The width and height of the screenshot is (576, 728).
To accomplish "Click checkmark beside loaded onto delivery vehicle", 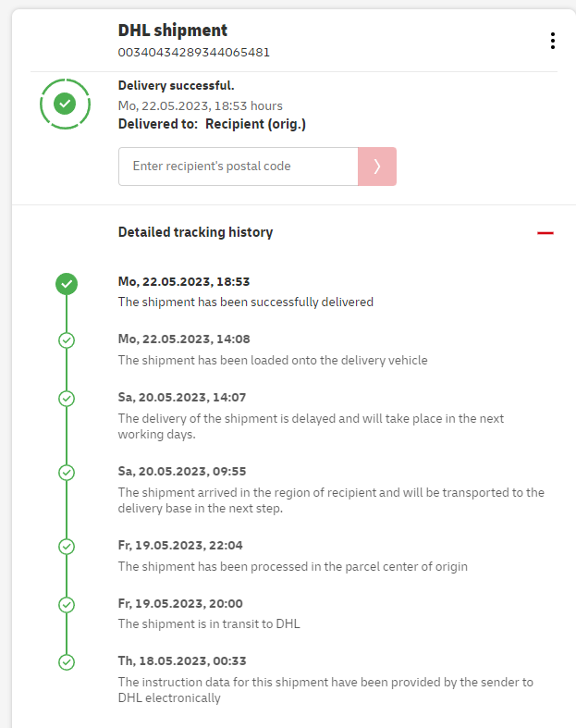I will coord(66,339).
